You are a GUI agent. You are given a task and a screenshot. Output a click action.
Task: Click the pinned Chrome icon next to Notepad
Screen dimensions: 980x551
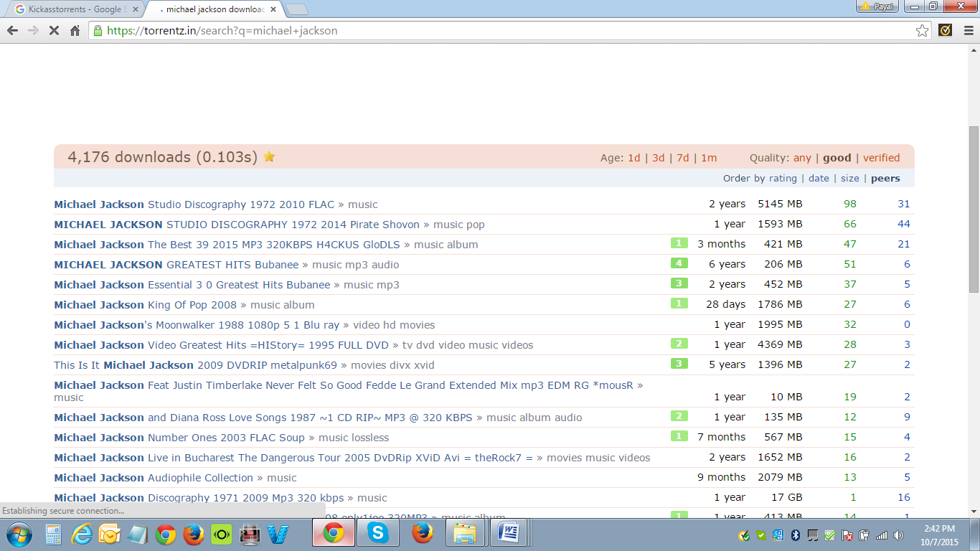tap(165, 534)
